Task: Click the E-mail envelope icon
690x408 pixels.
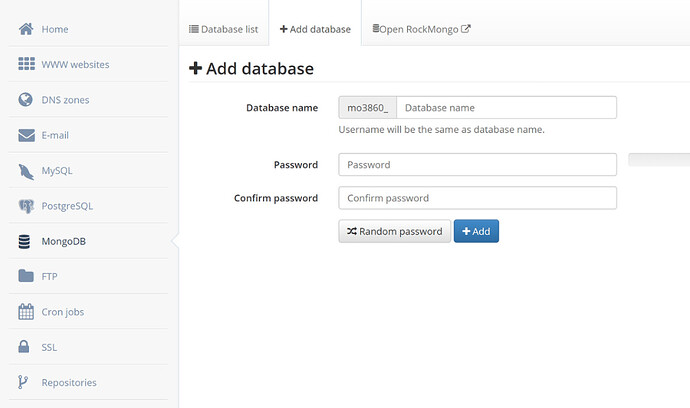Action: click(x=26, y=135)
